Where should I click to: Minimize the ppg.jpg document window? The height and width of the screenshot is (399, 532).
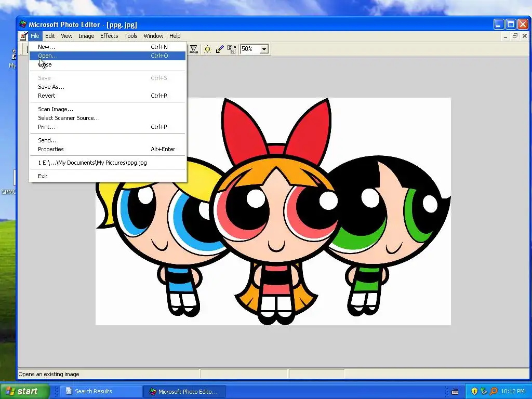point(506,36)
